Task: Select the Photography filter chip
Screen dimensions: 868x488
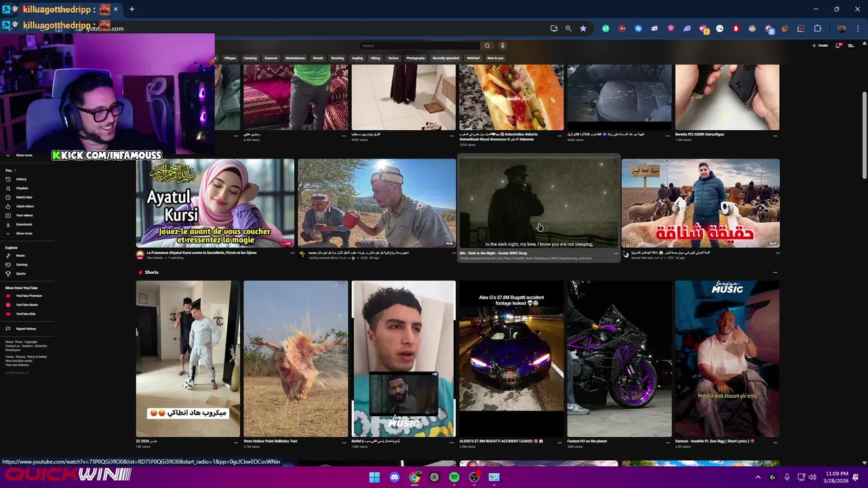Action: 416,58
